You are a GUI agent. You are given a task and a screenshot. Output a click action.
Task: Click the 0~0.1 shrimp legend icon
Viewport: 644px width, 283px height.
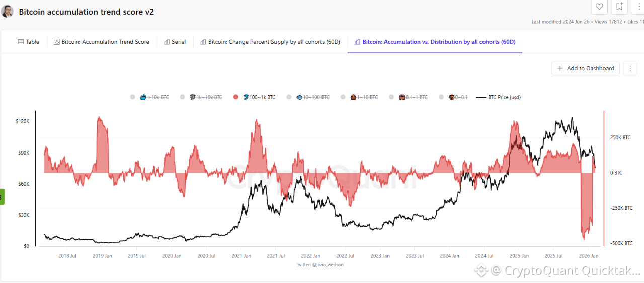point(452,97)
